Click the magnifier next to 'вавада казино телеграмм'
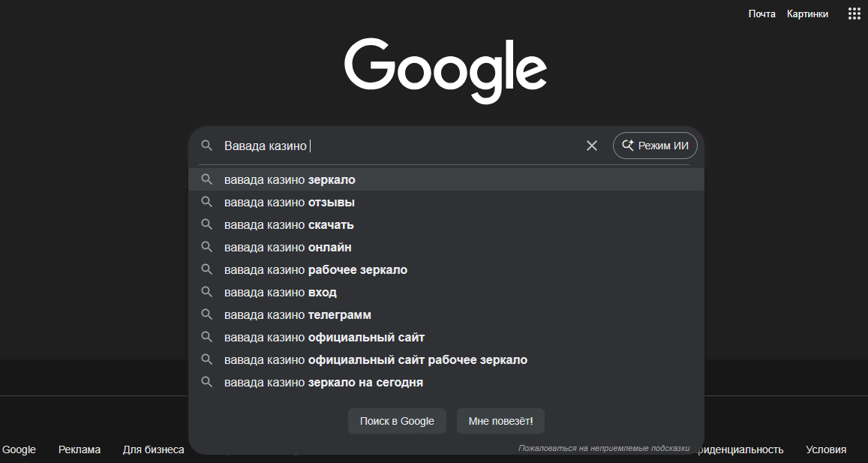 click(207, 314)
